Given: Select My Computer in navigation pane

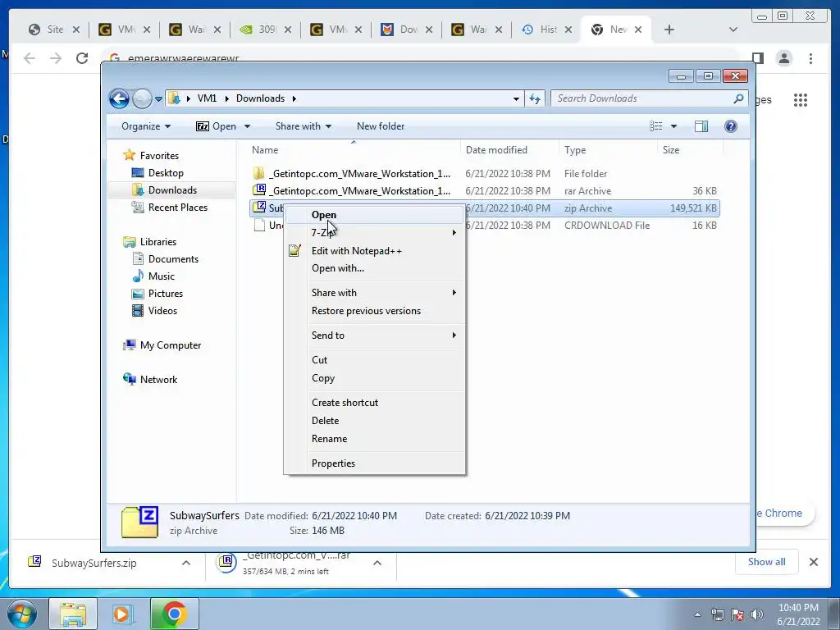Looking at the screenshot, I should click(x=171, y=345).
